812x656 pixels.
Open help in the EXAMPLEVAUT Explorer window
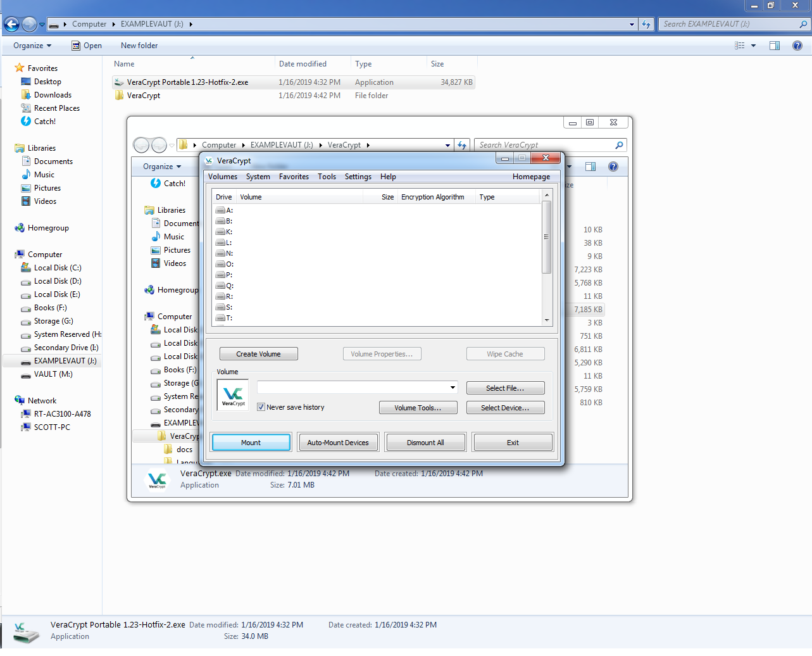797,46
